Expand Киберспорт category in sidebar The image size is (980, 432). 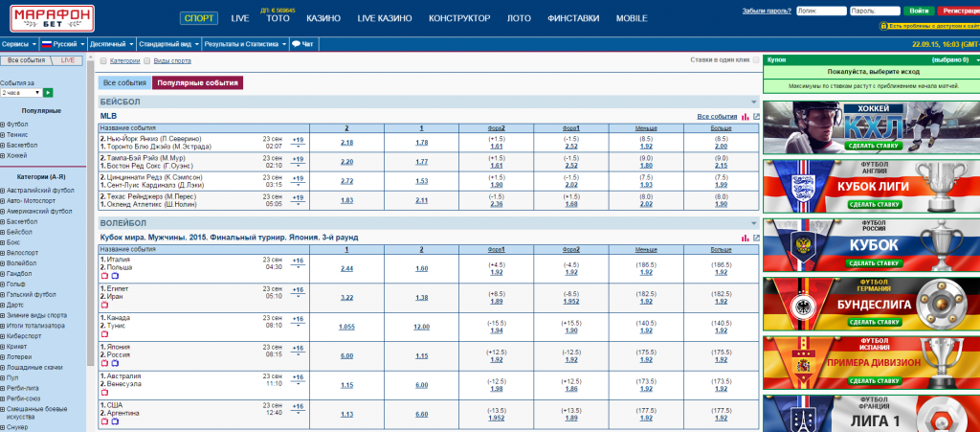click(3, 335)
